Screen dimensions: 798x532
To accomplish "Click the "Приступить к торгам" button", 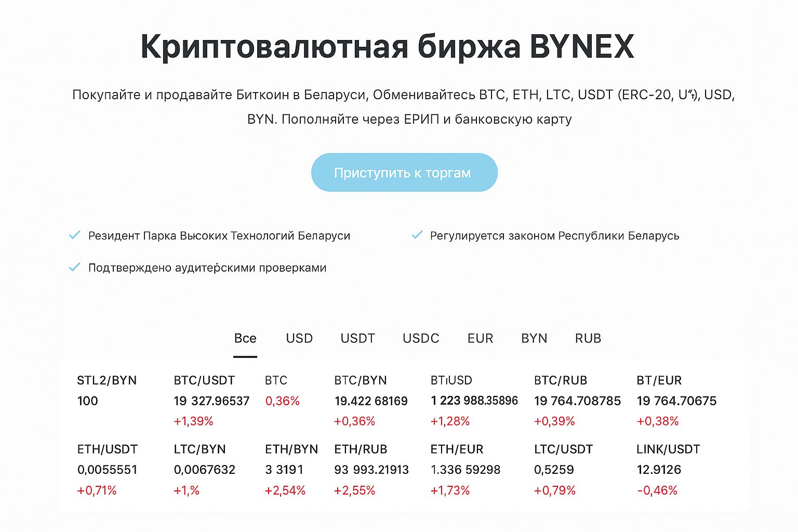I will [x=404, y=172].
